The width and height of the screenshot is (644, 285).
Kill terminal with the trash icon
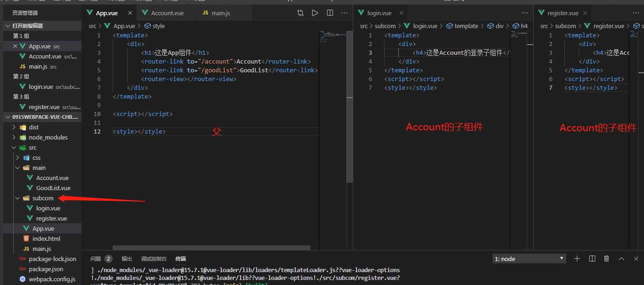[607, 259]
